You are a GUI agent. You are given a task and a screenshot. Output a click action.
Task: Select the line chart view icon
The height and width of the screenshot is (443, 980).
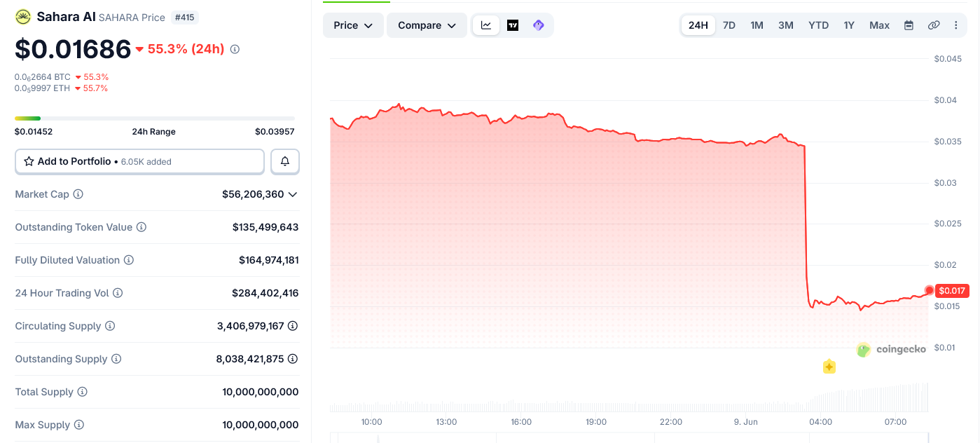click(486, 25)
